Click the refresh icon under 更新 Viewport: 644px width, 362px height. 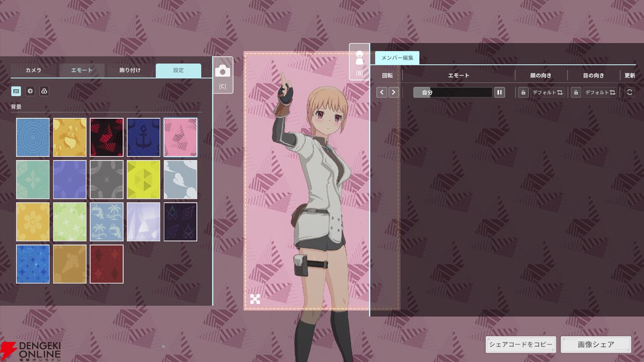629,93
